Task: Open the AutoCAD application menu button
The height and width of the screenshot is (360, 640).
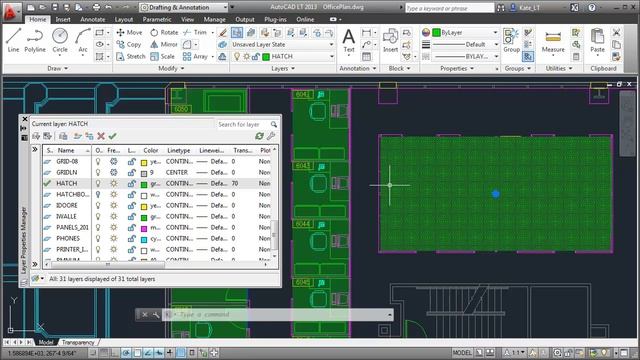Action: point(11,11)
